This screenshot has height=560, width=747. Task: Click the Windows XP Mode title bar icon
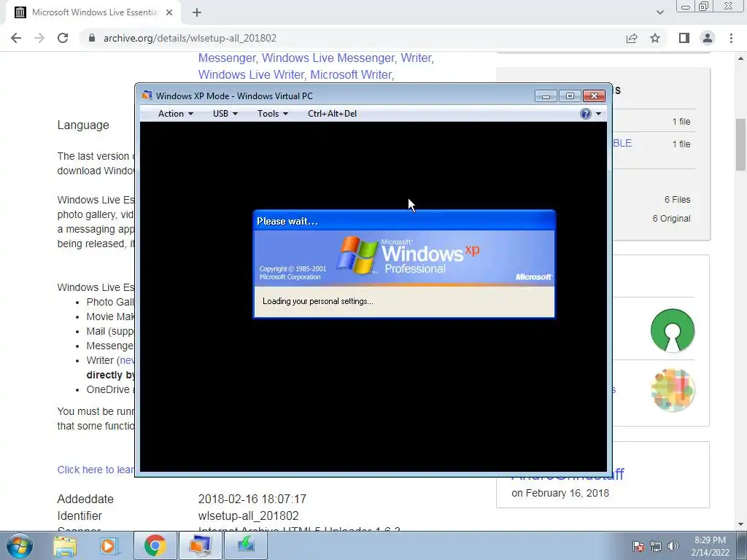point(147,96)
